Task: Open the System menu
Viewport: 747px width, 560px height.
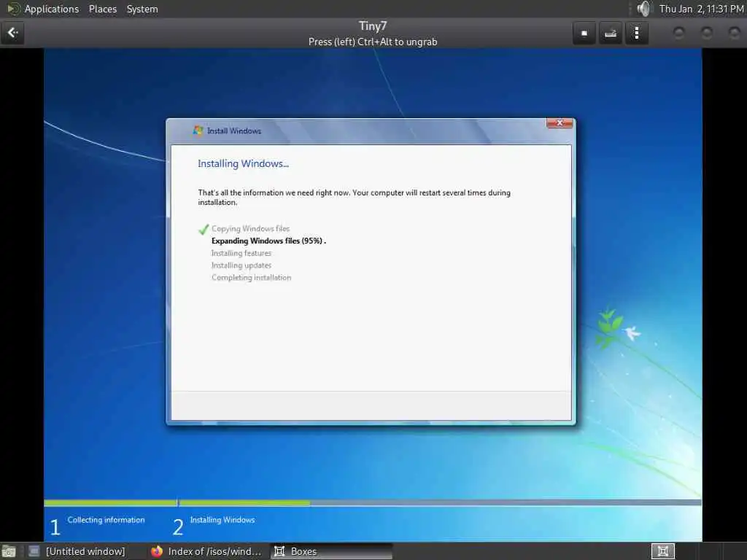Action: coord(142,9)
